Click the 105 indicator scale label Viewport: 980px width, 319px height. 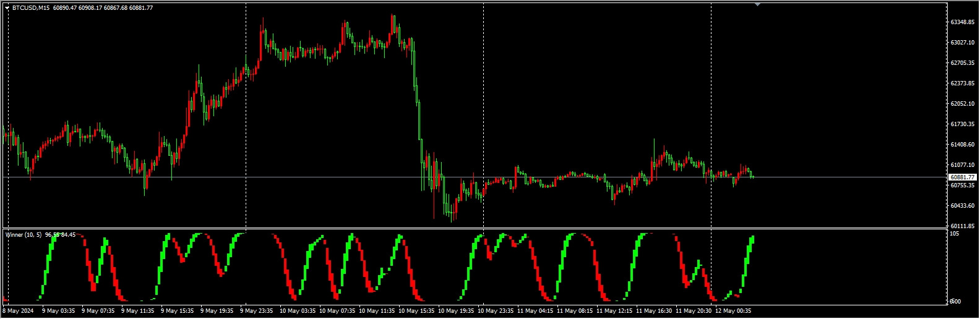(x=955, y=234)
